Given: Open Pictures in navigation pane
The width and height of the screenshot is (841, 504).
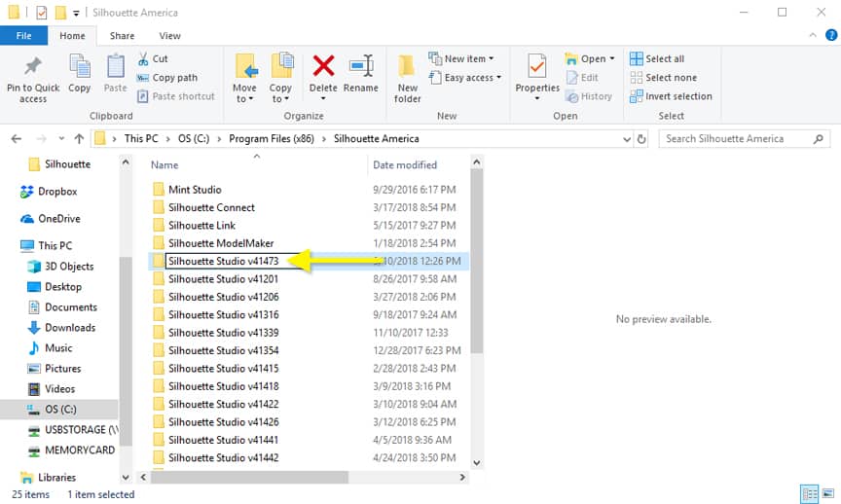Looking at the screenshot, I should 62,369.
